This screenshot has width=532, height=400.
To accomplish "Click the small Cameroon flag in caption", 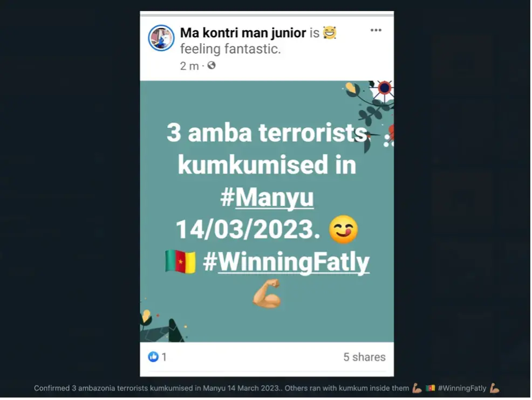I will pos(430,388).
